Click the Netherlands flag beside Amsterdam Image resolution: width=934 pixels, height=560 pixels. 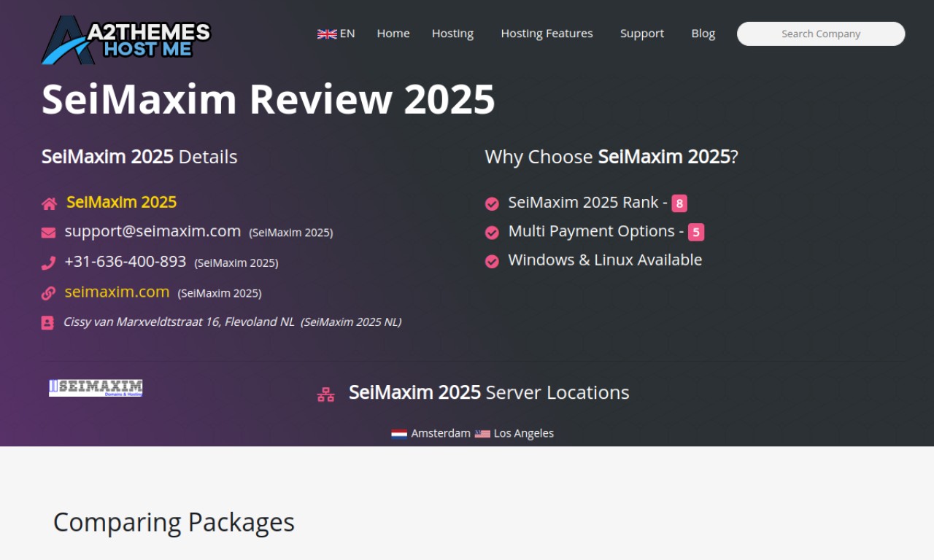coord(399,433)
